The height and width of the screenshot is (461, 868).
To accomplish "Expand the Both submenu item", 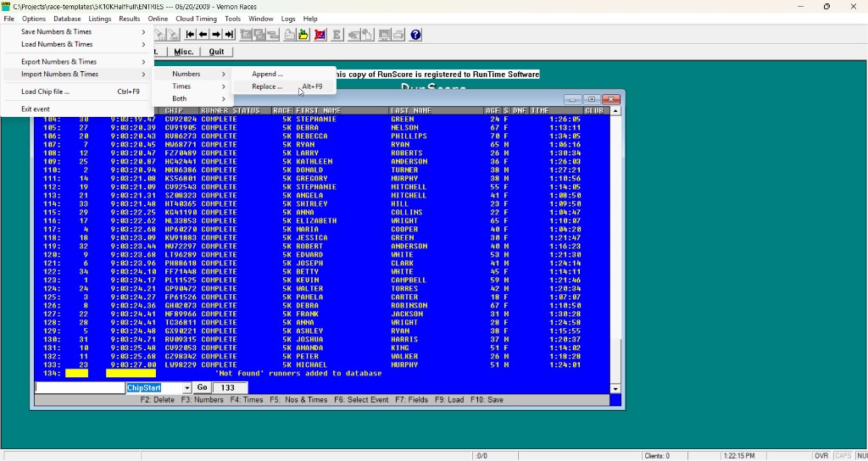I will 193,98.
